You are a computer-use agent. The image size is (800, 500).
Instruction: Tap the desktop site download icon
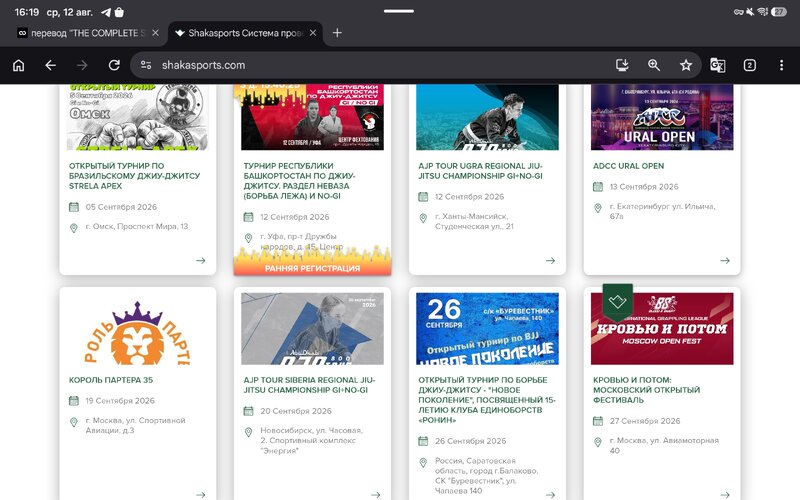(x=622, y=65)
